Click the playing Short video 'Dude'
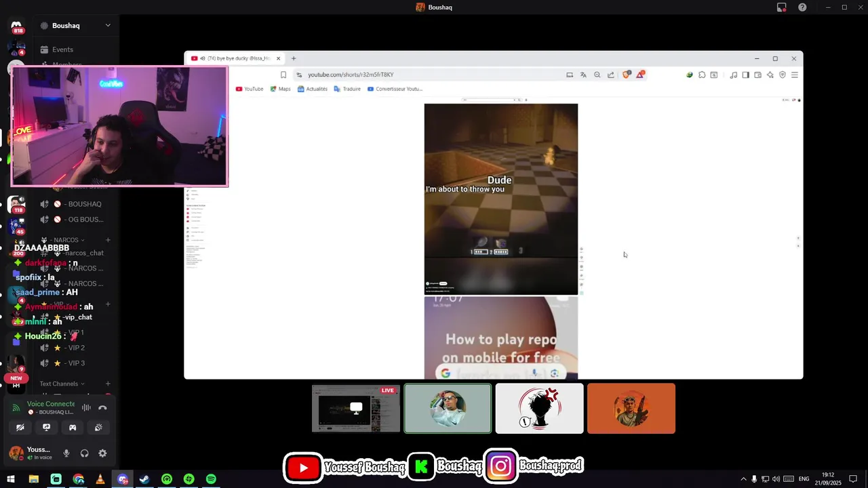The width and height of the screenshot is (868, 488). (501, 199)
